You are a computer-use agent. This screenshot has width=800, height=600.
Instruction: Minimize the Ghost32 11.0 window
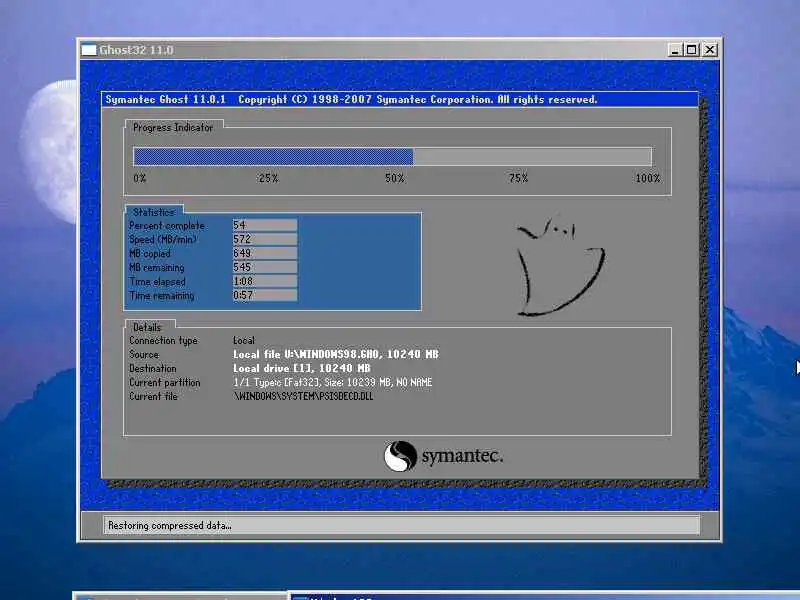click(675, 50)
